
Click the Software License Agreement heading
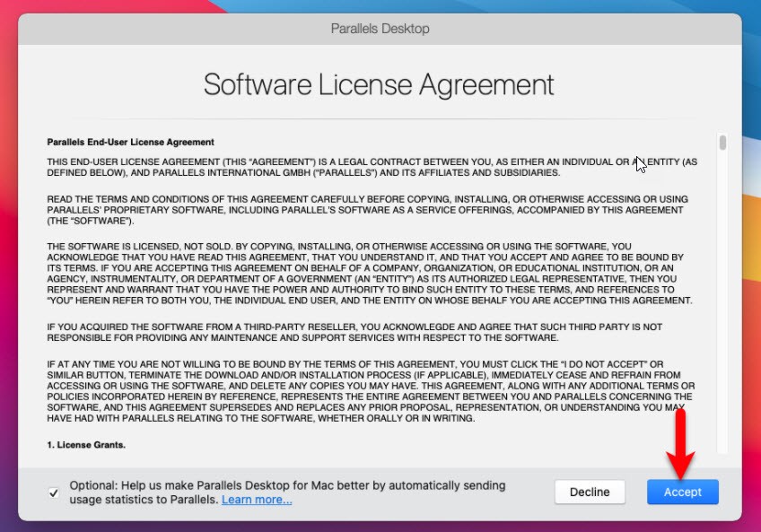(379, 84)
